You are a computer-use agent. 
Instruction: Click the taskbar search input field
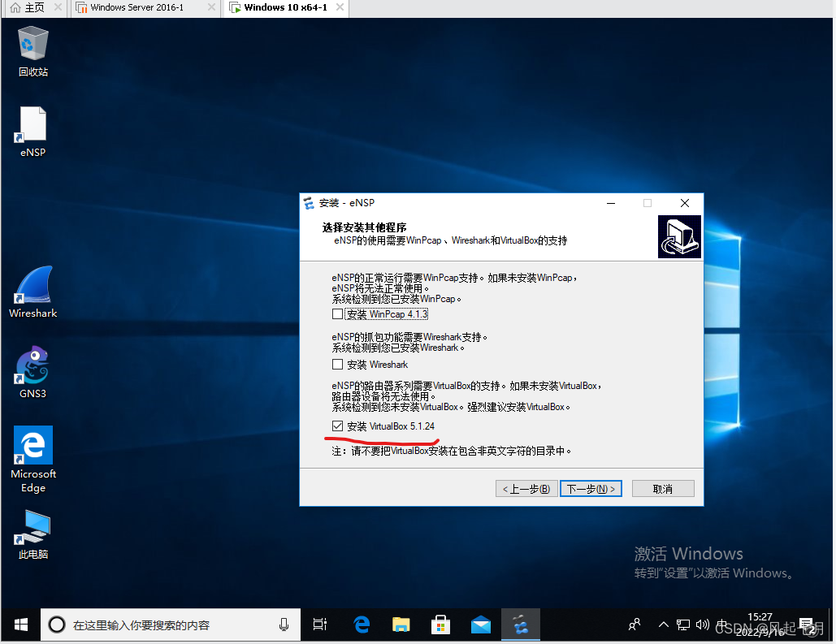171,625
